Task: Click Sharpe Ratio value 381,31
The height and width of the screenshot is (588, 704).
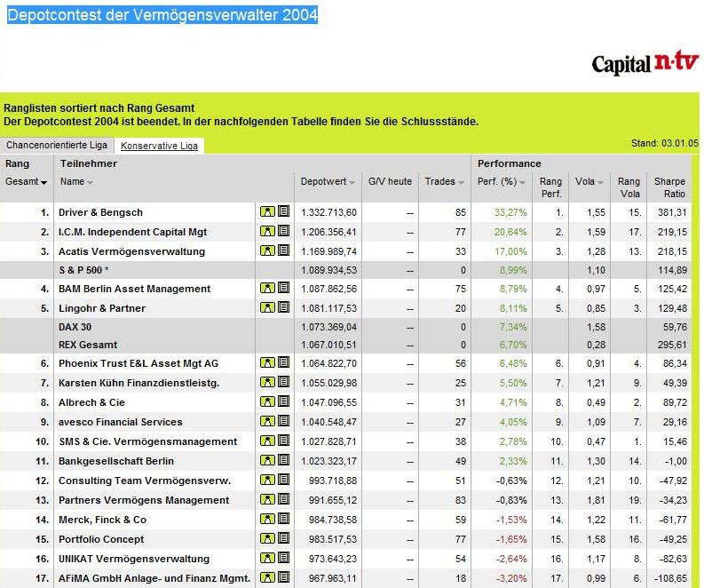Action: pos(672,212)
